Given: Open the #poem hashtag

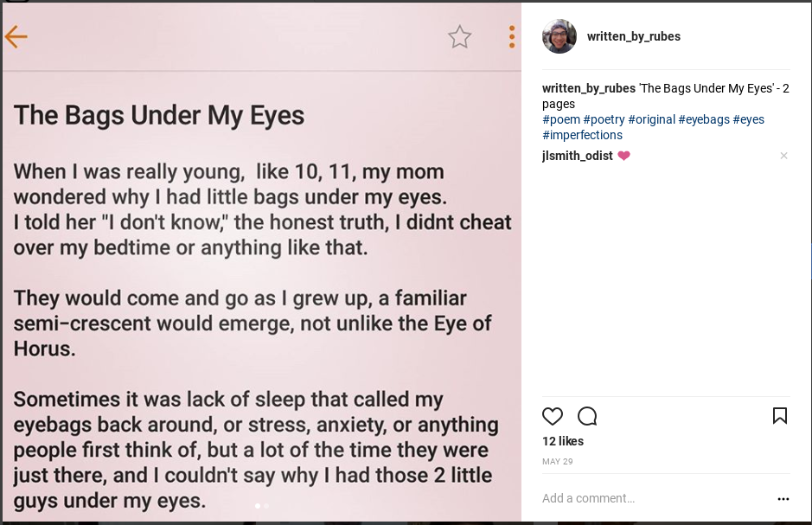Looking at the screenshot, I should point(560,119).
